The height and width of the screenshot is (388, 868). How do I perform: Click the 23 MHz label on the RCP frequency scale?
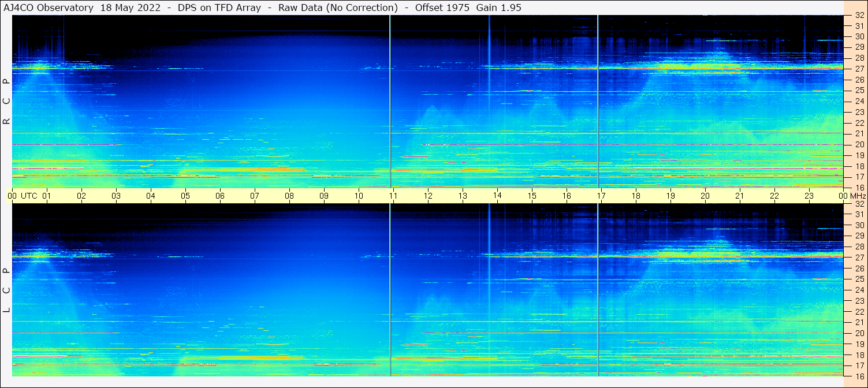point(859,112)
